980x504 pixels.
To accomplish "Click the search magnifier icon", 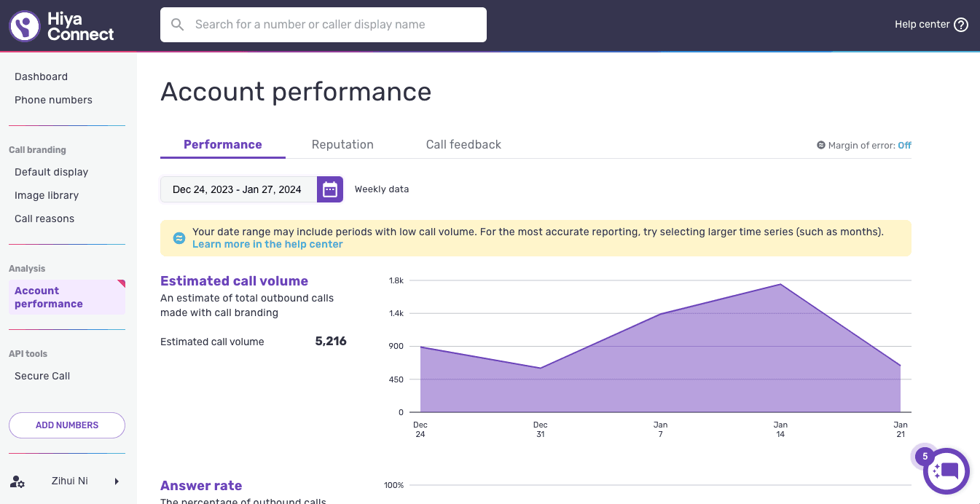I will pyautogui.click(x=177, y=25).
